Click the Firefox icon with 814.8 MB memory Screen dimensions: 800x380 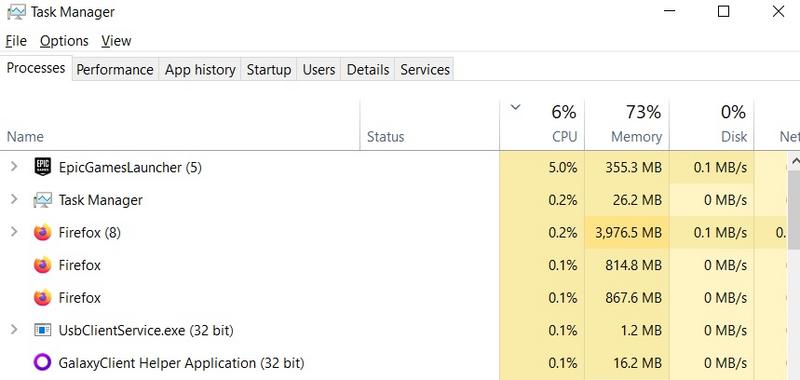(43, 265)
